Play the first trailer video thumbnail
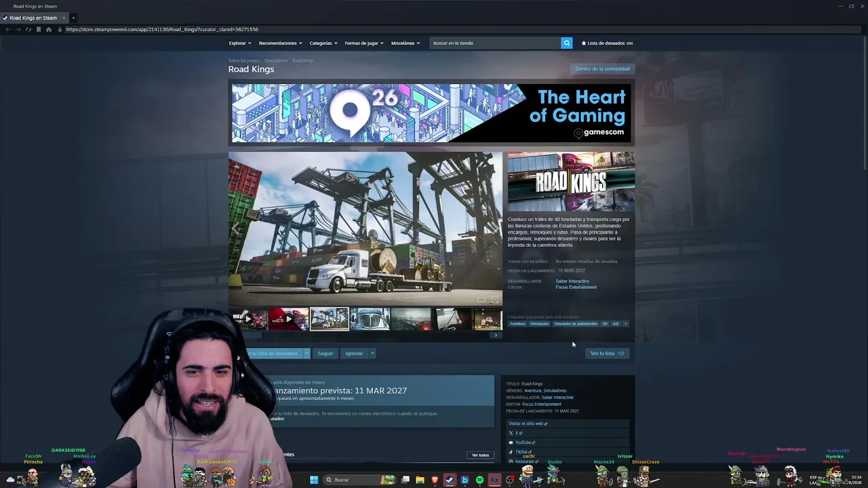Screen dimensions: 868x488 coord(248,319)
